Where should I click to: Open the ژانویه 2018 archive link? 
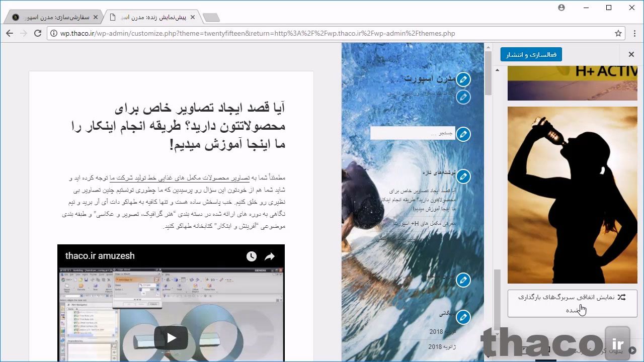tap(442, 347)
